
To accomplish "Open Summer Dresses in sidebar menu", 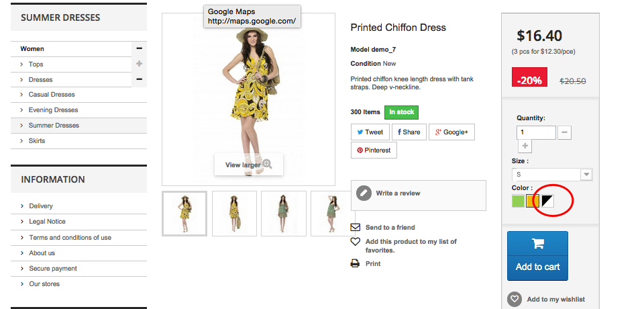I will click(54, 126).
